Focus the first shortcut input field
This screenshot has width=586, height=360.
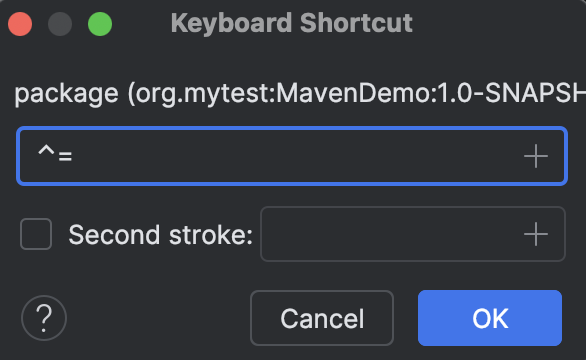click(292, 156)
